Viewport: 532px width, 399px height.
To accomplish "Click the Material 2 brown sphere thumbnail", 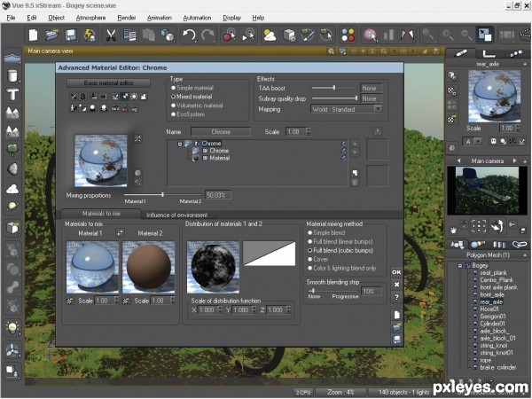I will pyautogui.click(x=149, y=268).
